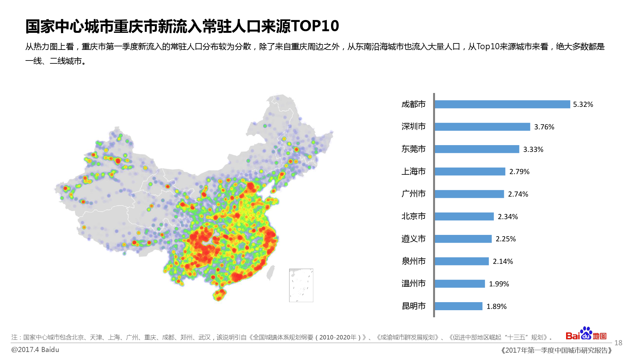The image size is (644, 362).
Task: Click the 2.79% value
Action: click(519, 172)
